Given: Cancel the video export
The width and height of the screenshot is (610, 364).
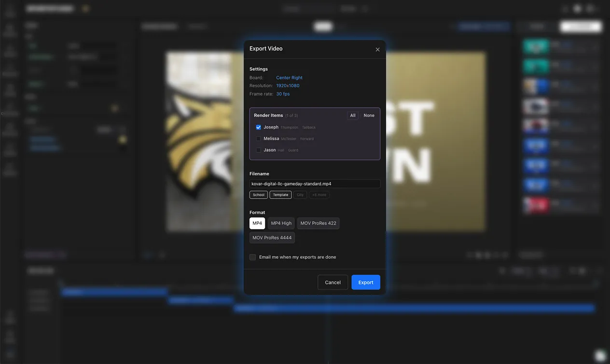Looking at the screenshot, I should click(x=333, y=283).
